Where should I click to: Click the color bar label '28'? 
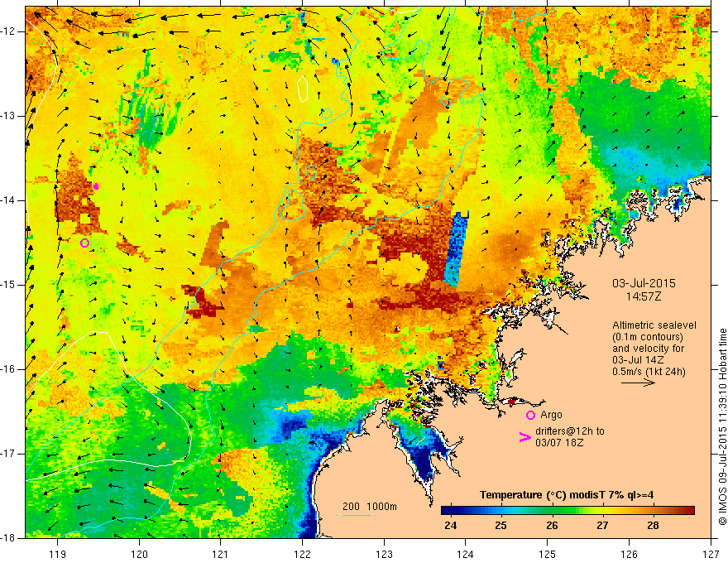click(653, 526)
